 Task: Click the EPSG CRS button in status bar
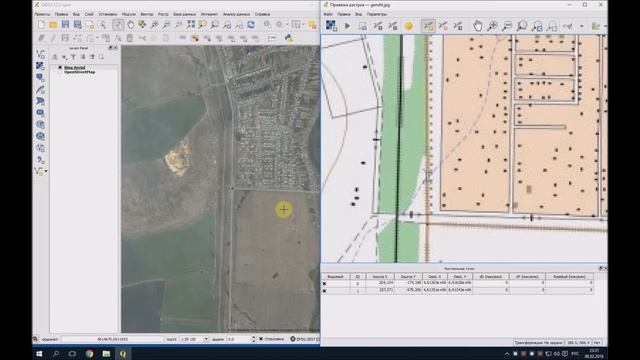[x=305, y=339]
